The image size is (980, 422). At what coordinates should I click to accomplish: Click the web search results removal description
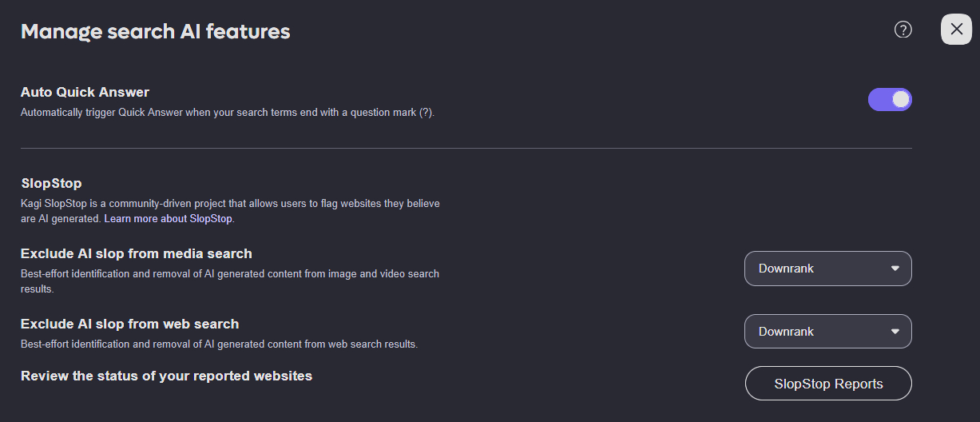click(219, 344)
